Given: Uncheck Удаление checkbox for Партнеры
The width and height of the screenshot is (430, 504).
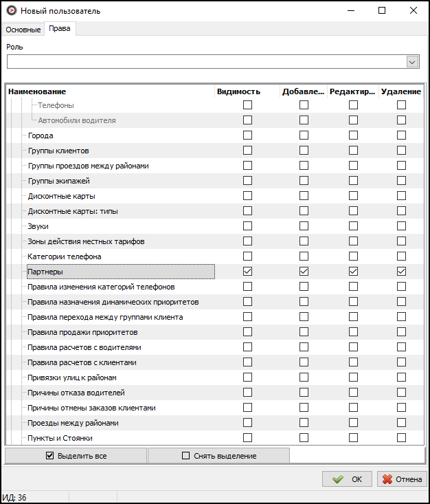Looking at the screenshot, I should [x=401, y=272].
